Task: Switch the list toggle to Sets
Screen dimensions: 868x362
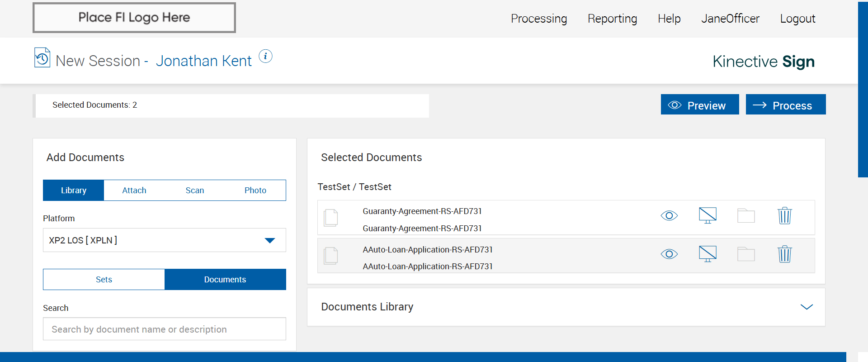Action: click(104, 280)
